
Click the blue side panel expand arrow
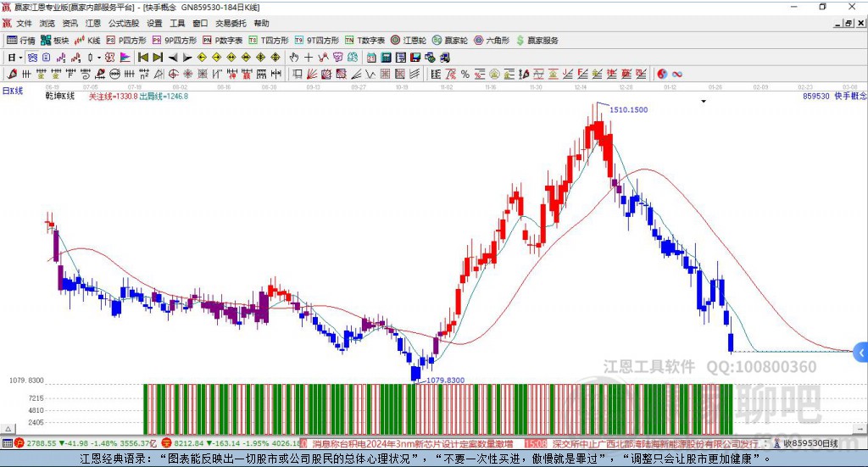tap(860, 352)
